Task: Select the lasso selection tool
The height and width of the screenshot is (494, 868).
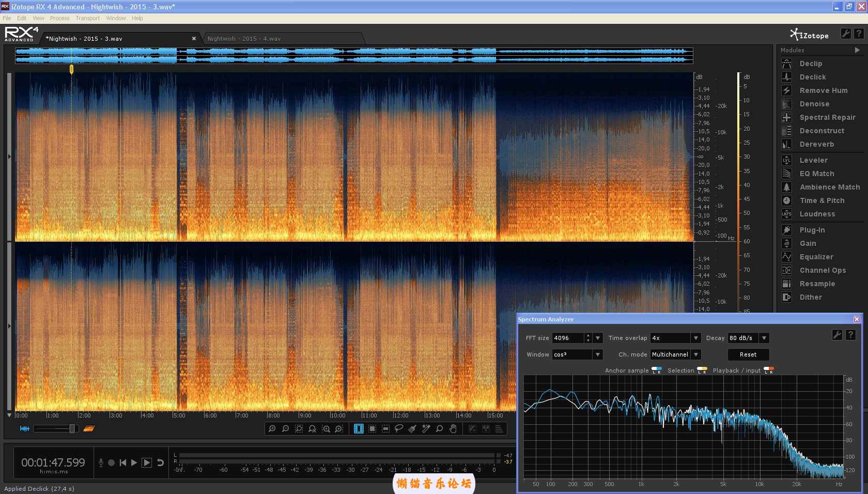Action: tap(399, 429)
